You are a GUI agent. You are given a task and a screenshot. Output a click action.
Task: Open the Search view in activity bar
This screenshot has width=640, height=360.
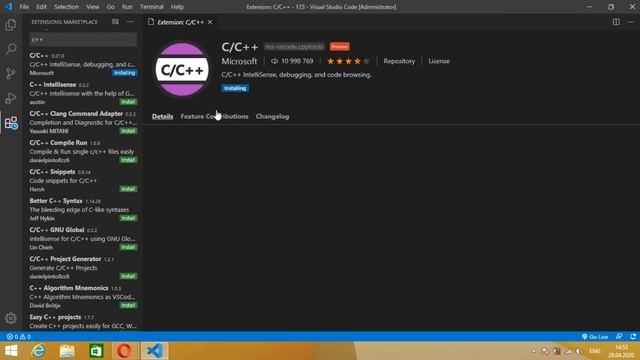[11, 49]
